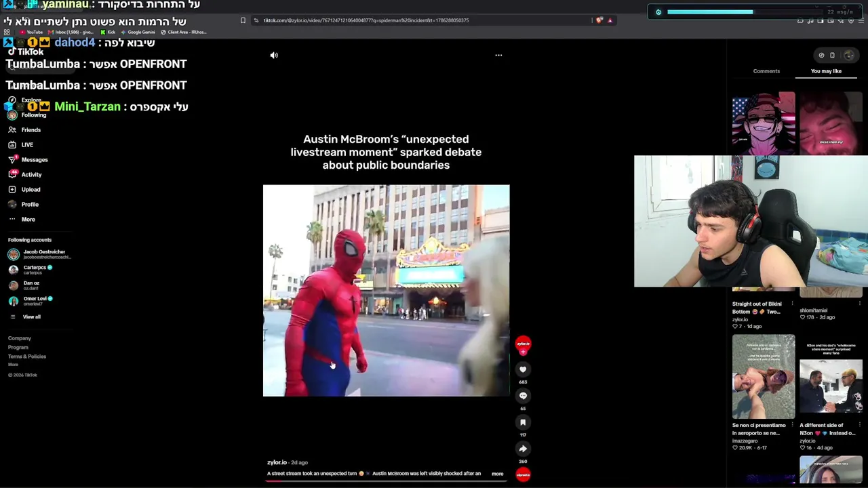Open the profile avatar in the top-right pill
868x488 pixels.
tap(849, 56)
